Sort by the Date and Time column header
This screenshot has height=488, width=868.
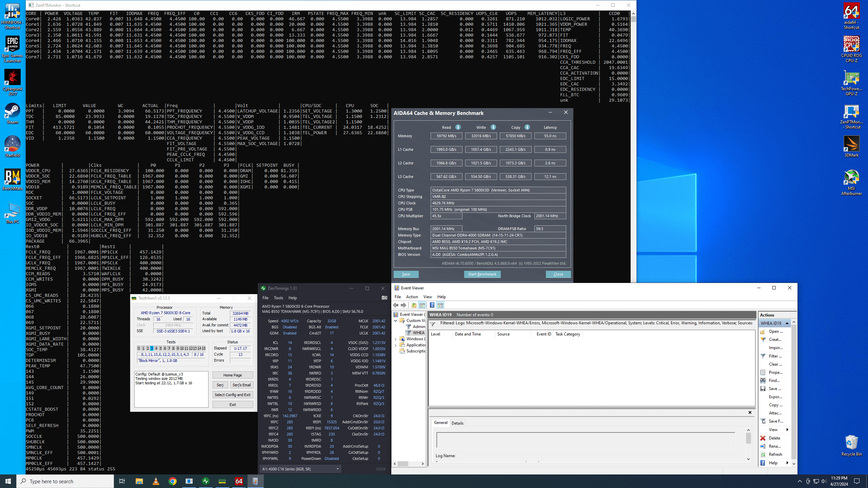pos(474,334)
